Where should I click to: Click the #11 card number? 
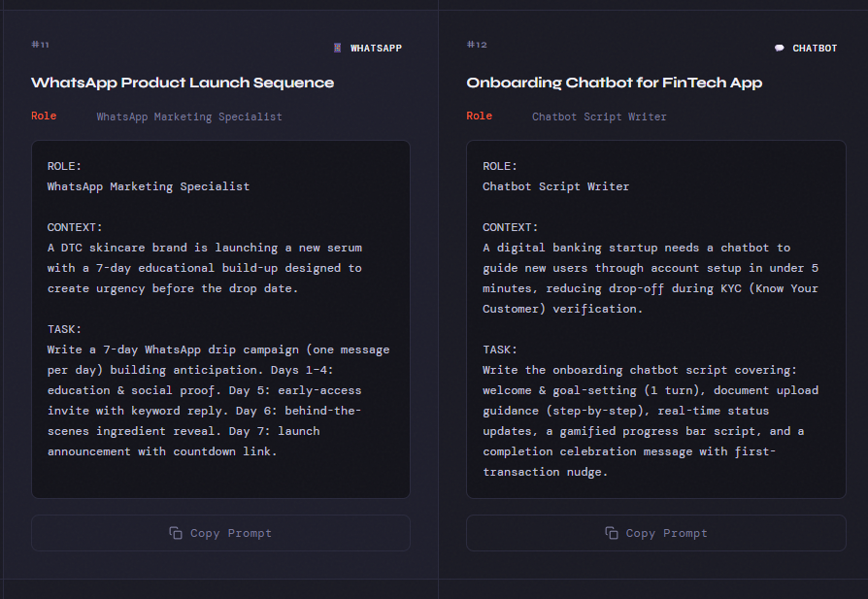click(40, 45)
